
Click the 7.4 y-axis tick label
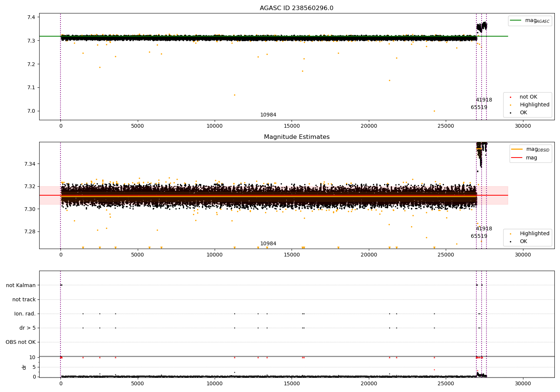click(x=31, y=17)
